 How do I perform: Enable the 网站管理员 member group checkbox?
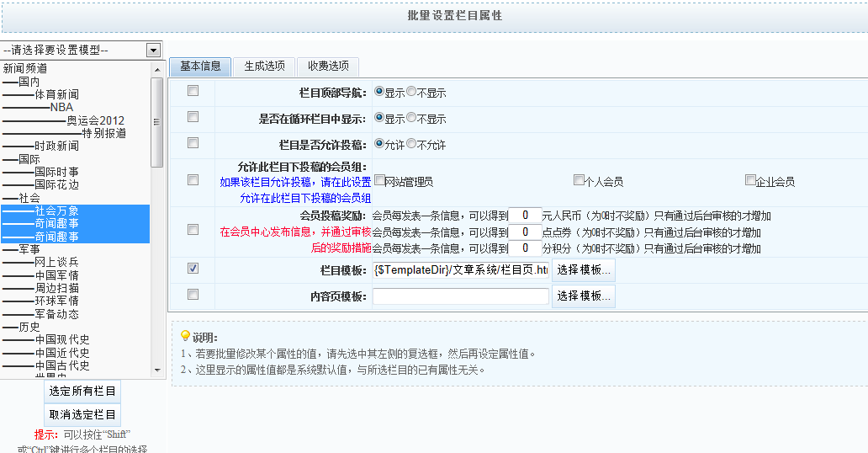(x=380, y=180)
